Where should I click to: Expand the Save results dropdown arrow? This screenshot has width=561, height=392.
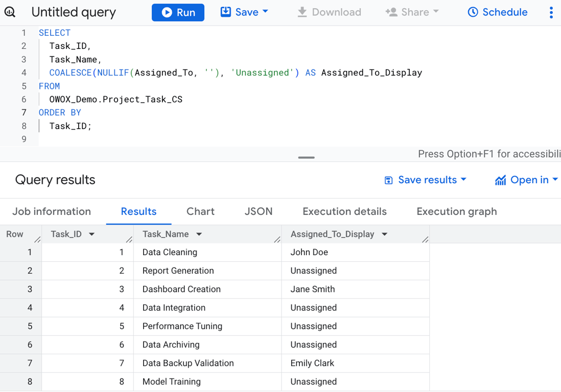point(463,179)
